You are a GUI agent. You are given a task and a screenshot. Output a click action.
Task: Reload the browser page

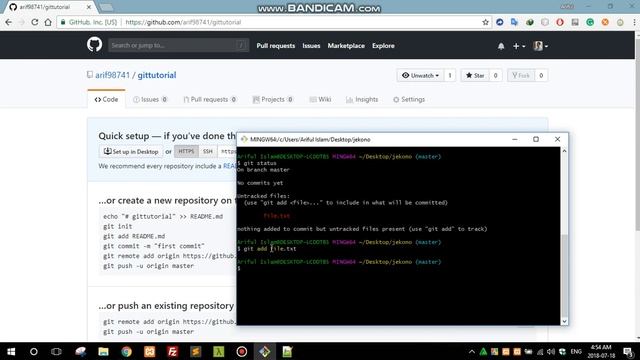pos(35,22)
